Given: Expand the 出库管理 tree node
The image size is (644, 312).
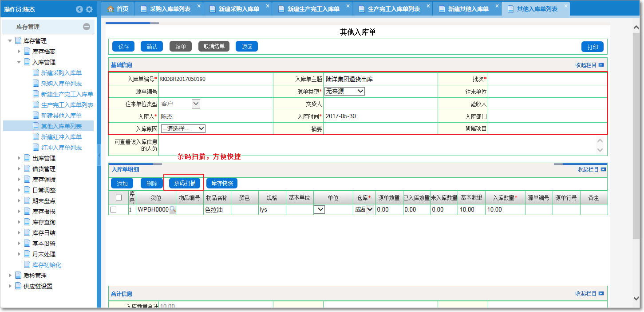Looking at the screenshot, I should click(x=19, y=158).
